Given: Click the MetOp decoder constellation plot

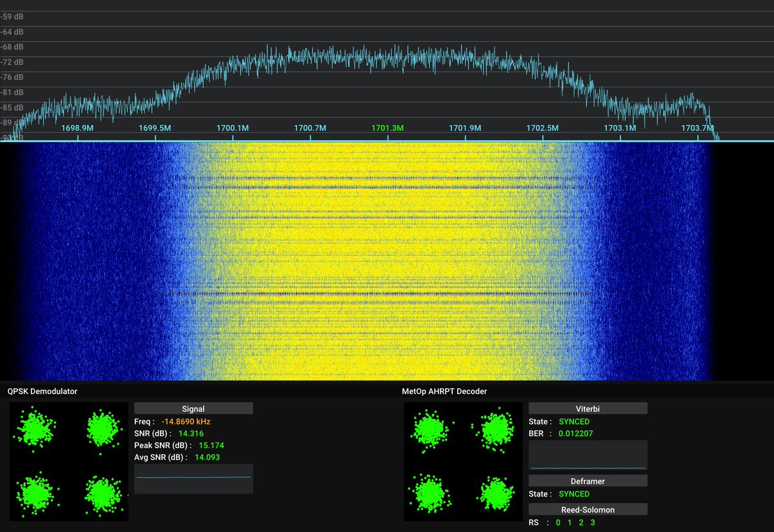Looking at the screenshot, I should (x=463, y=462).
